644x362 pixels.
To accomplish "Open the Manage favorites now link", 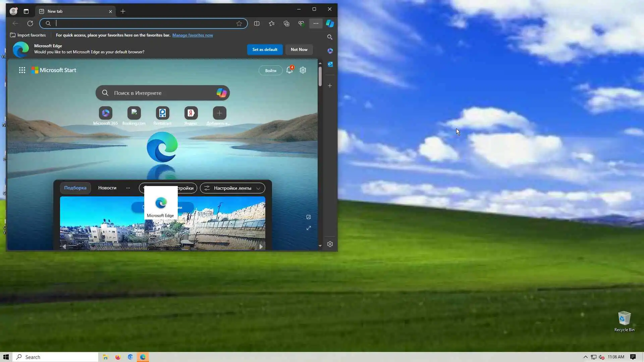I will 193,35.
